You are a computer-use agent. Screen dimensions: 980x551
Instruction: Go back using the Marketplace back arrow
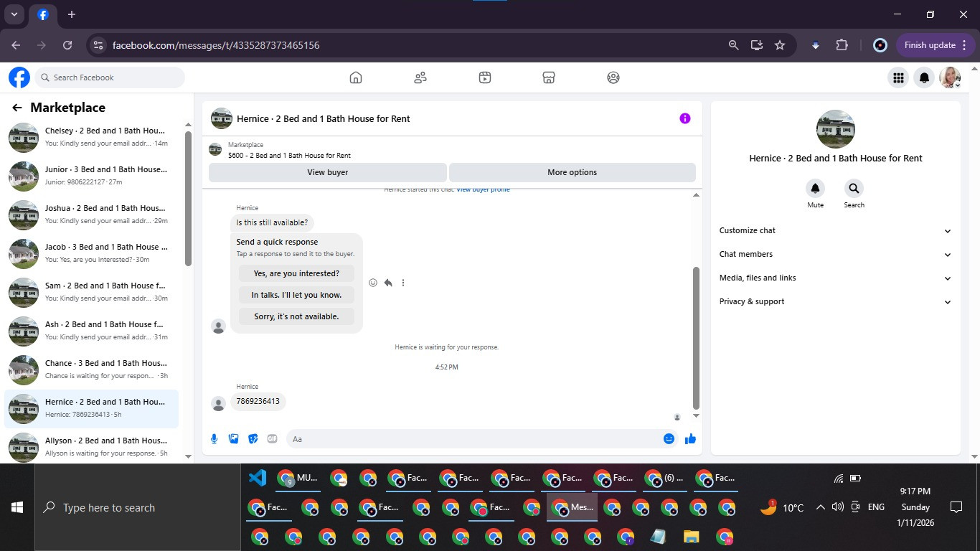[x=17, y=108]
